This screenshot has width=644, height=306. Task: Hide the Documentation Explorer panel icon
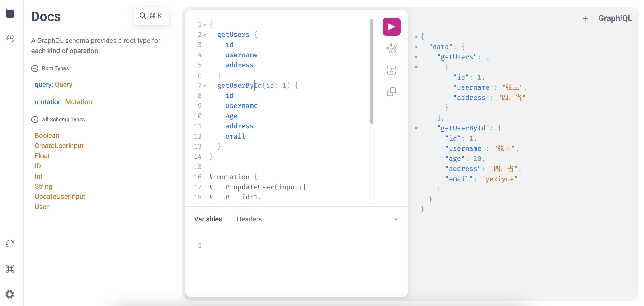(x=10, y=13)
